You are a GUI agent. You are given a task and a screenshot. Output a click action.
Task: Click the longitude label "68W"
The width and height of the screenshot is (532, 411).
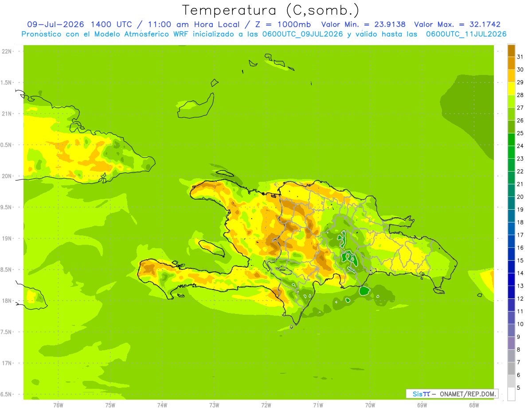click(x=474, y=405)
